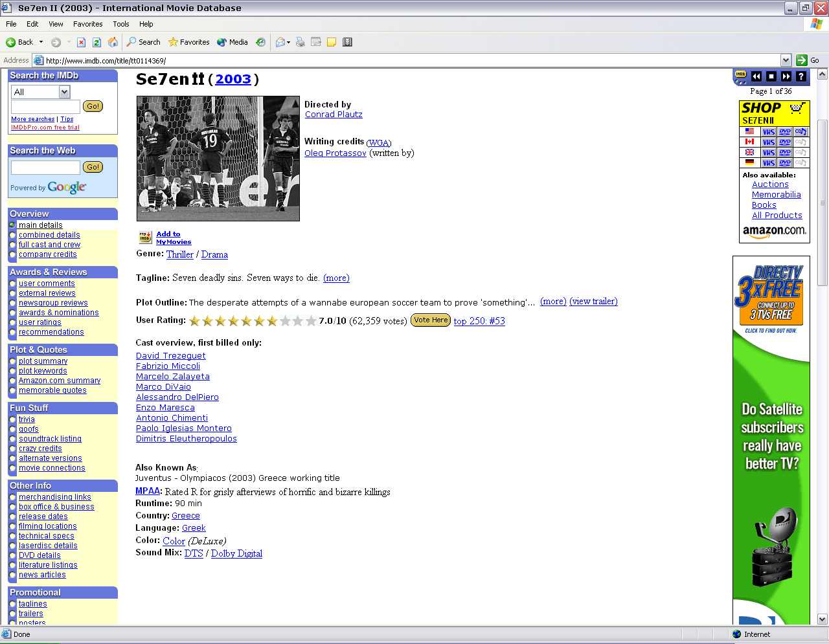The image size is (829, 644).
Task: Open the Favorites menu in menu bar
Action: [87, 24]
